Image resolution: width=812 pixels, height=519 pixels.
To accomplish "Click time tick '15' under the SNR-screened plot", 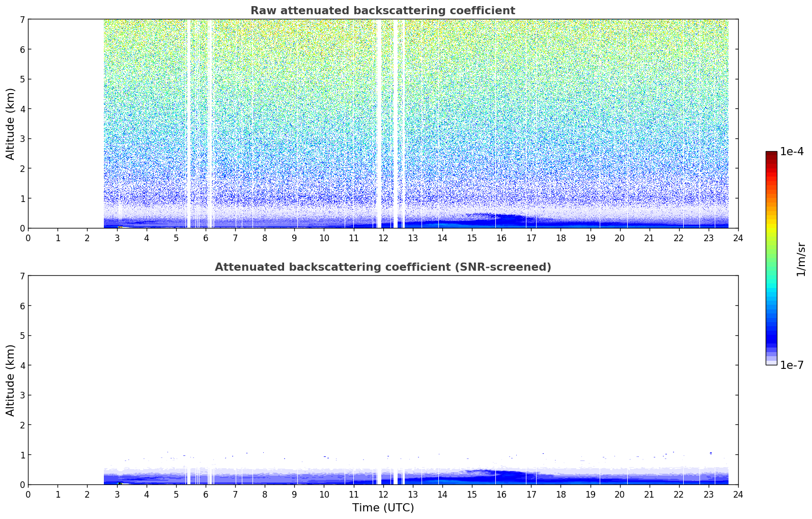I will coord(472,494).
